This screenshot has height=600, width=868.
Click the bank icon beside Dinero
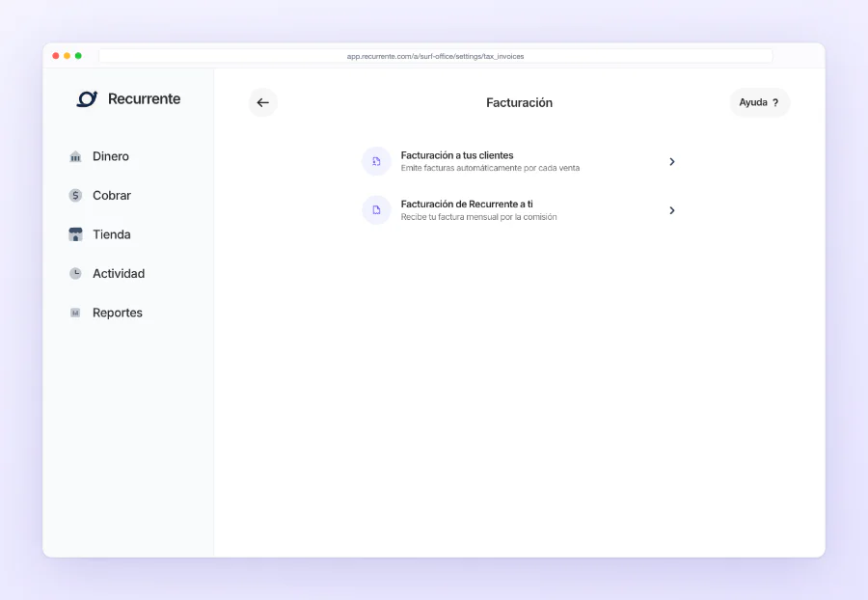pos(76,156)
